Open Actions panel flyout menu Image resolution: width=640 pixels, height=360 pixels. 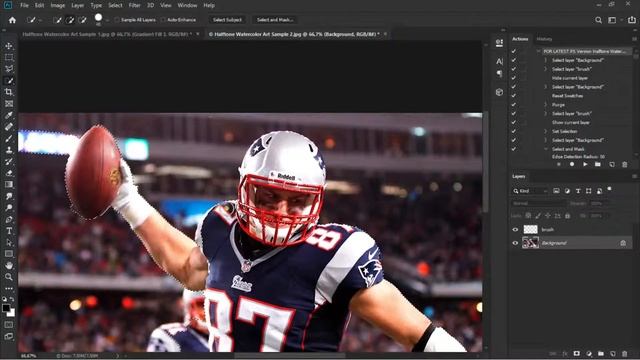(634, 39)
